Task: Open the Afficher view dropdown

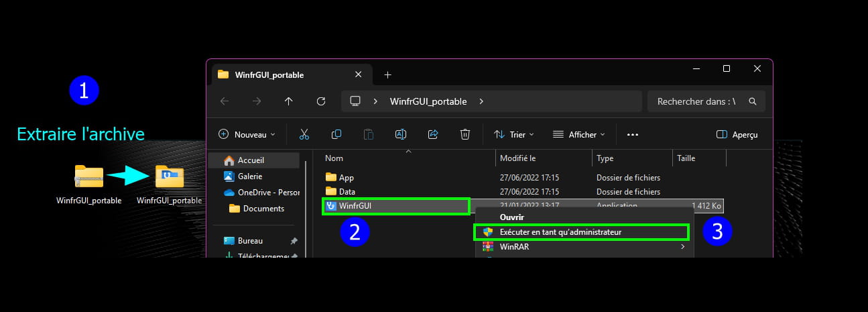Action: (578, 134)
